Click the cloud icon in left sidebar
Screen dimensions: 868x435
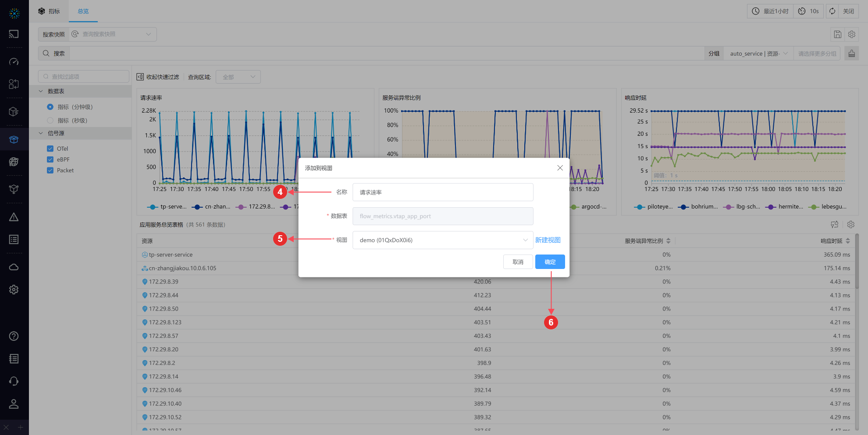click(x=14, y=267)
